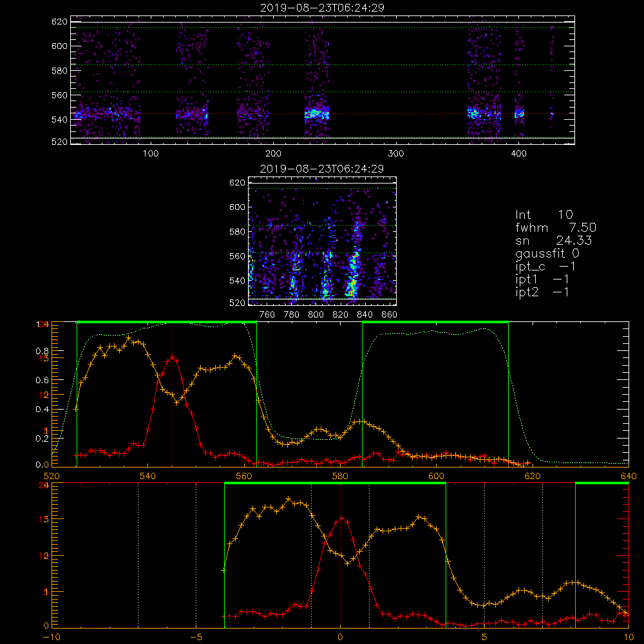Click the 0.4 y-axis label of the profile plot
The height and width of the screenshot is (644, 644).
43,410
